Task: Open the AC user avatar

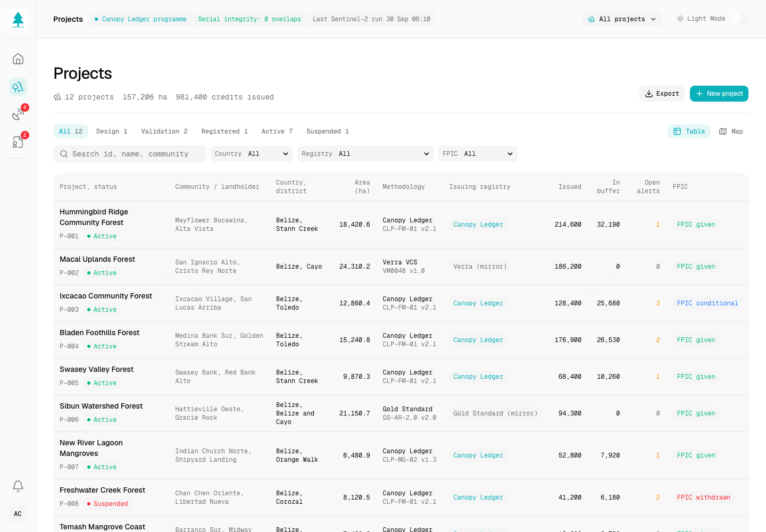Action: coord(18,514)
